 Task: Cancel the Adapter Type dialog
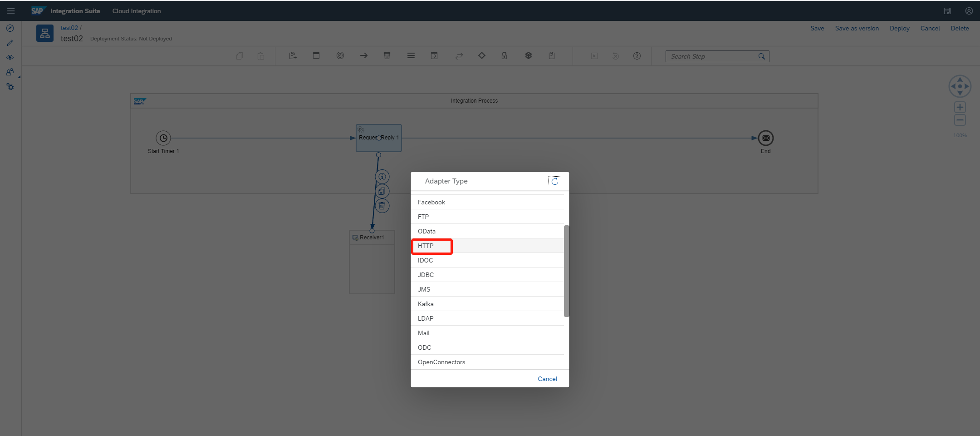pyautogui.click(x=547, y=379)
